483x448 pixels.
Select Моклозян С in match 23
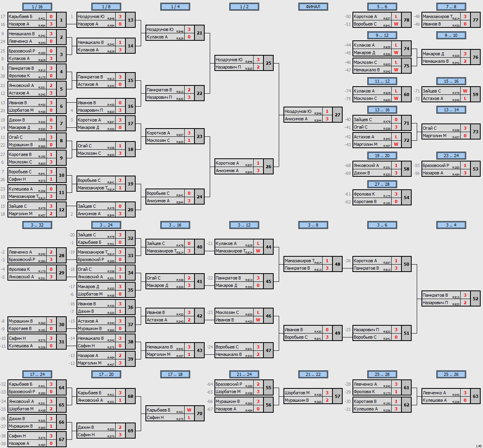coord(158,140)
